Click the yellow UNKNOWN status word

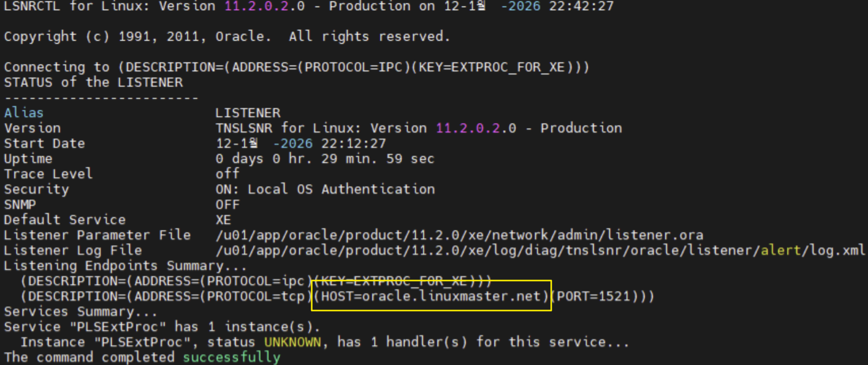click(292, 342)
